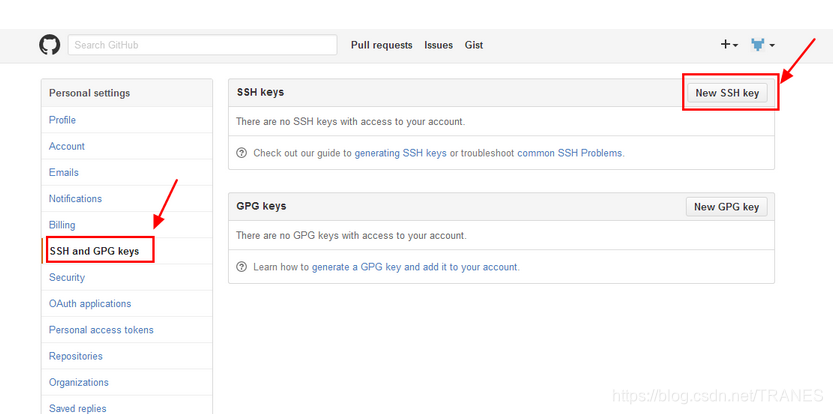Click the help icon beside SSH guide text
This screenshot has width=833, height=414.
click(242, 153)
